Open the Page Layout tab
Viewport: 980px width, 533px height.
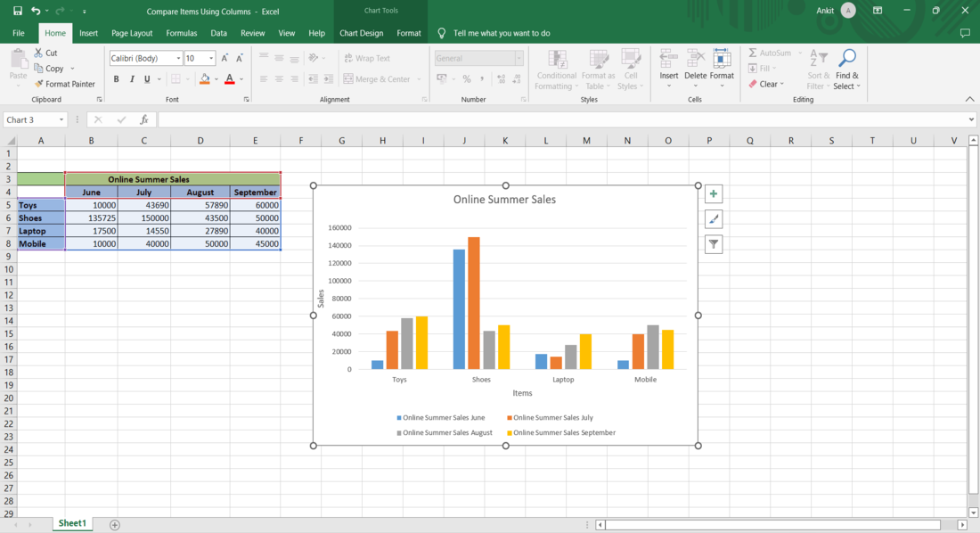point(132,33)
